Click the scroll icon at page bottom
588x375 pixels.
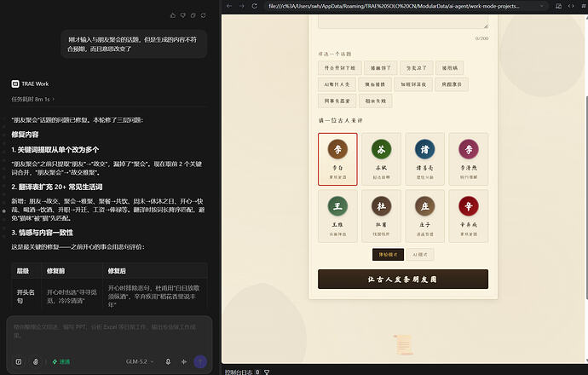click(x=403, y=344)
